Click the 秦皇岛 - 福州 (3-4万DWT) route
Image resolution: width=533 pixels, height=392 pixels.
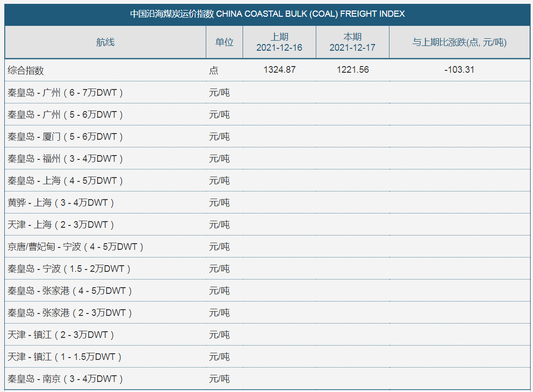(66, 158)
